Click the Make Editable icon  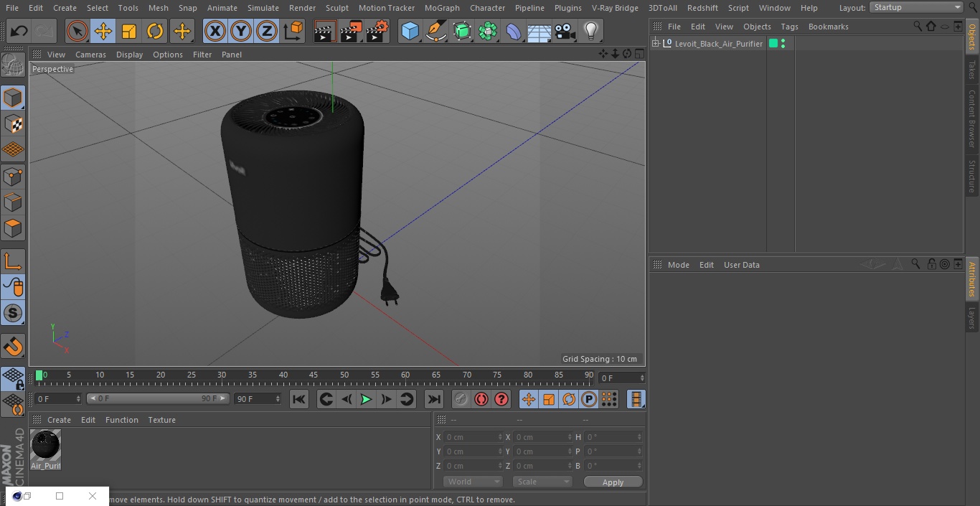pyautogui.click(x=13, y=65)
